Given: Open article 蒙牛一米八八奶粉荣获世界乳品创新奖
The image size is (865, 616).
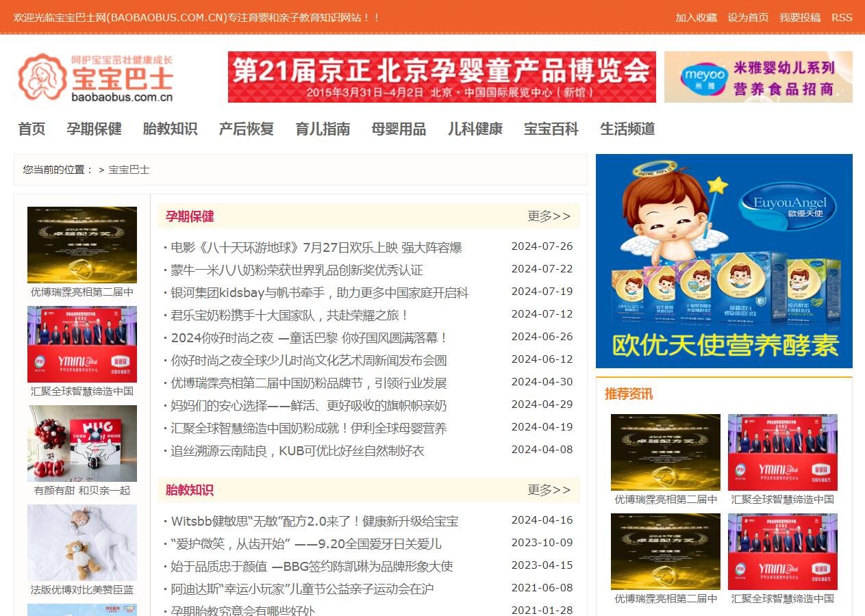Looking at the screenshot, I should click(x=297, y=270).
